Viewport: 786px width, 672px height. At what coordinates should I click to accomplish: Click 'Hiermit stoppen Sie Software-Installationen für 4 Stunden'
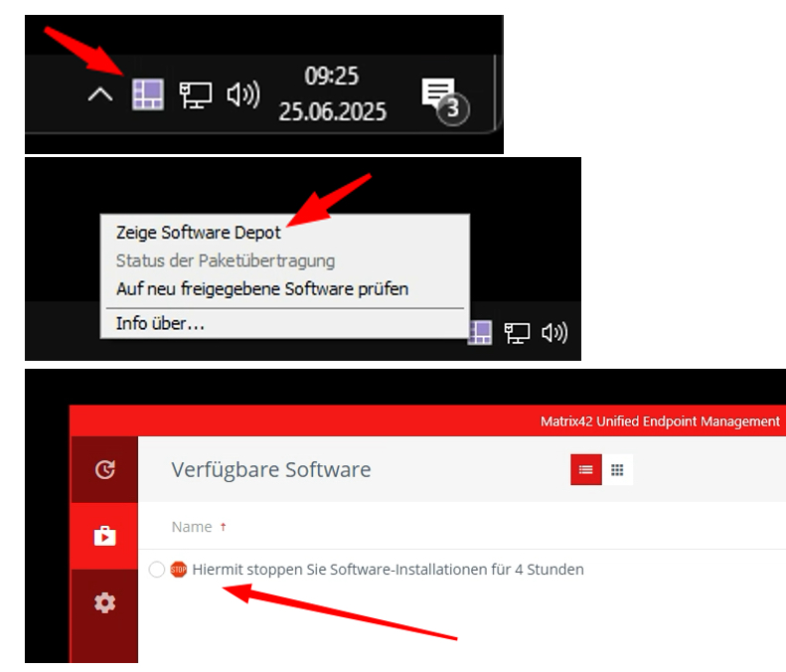(388, 570)
